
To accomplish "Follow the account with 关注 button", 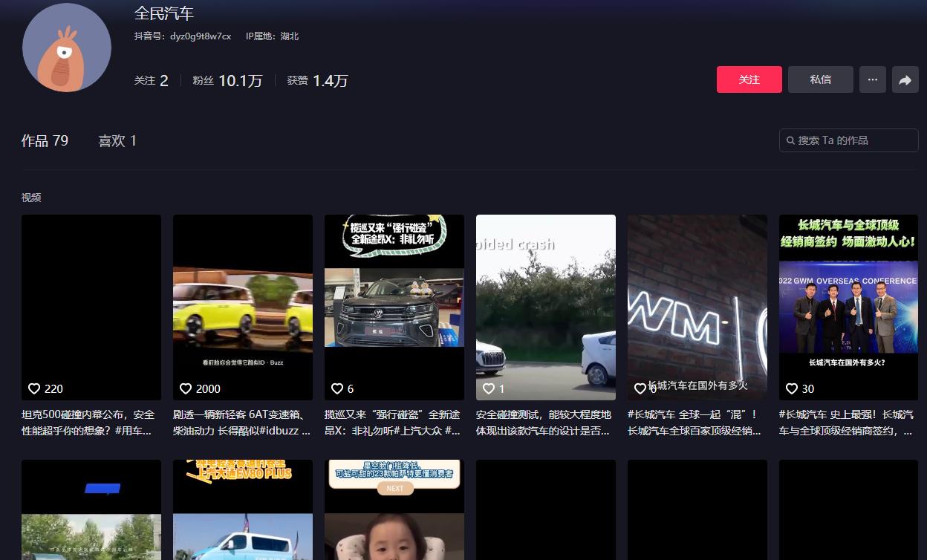I will point(749,79).
